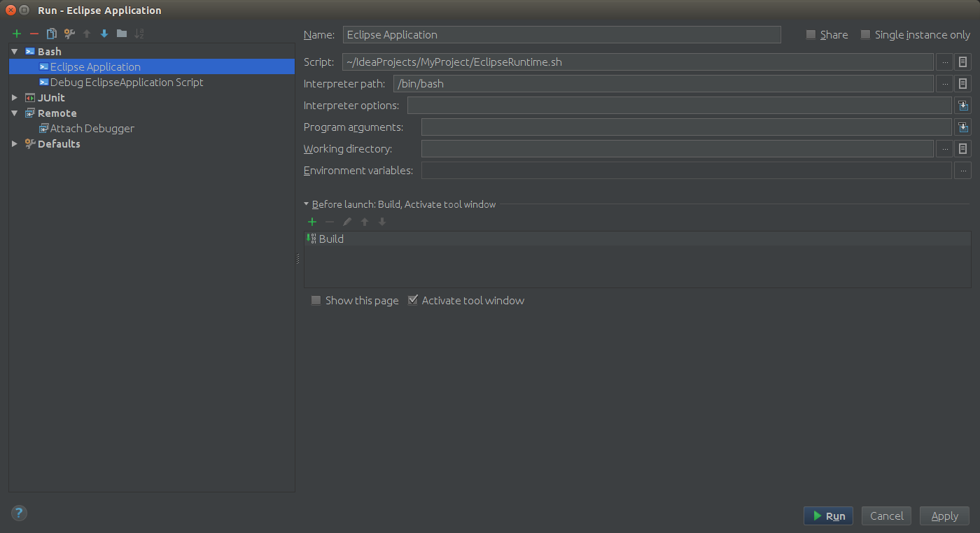The height and width of the screenshot is (533, 980).
Task: Focus the Program arguments field
Action: [x=687, y=127]
